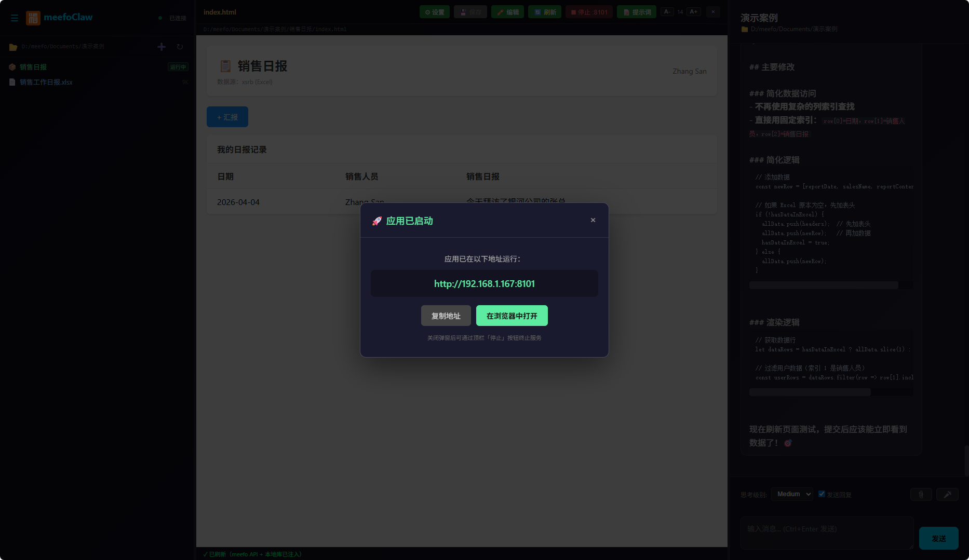Attach a file with the paperclip icon
Screen dimensions: 969x560
coord(921,494)
